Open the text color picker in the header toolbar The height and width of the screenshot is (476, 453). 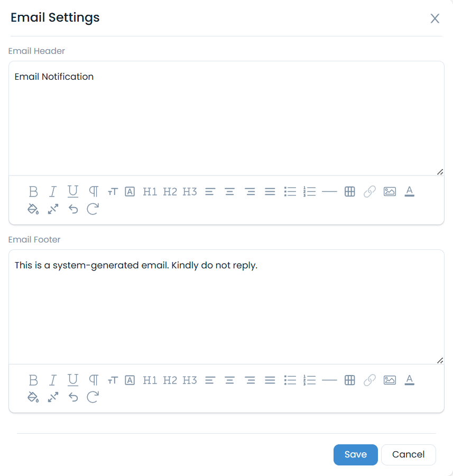tap(409, 191)
